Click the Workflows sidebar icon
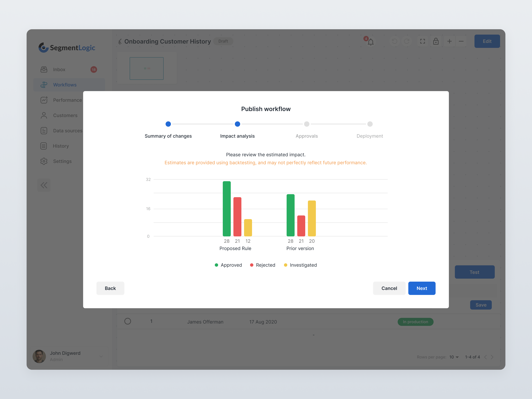Image resolution: width=532 pixels, height=399 pixels. [44, 85]
